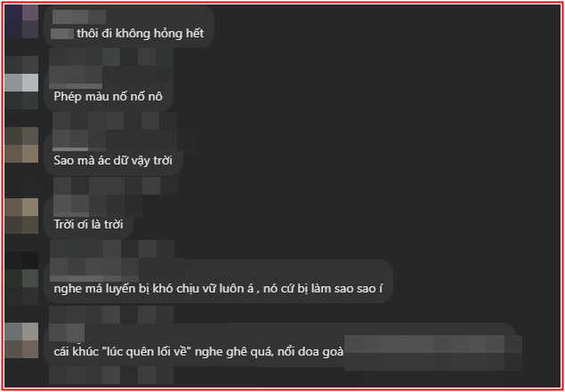Open avatar beside "Trời ơi là trời" comment
This screenshot has width=565, height=392.
pos(21,216)
